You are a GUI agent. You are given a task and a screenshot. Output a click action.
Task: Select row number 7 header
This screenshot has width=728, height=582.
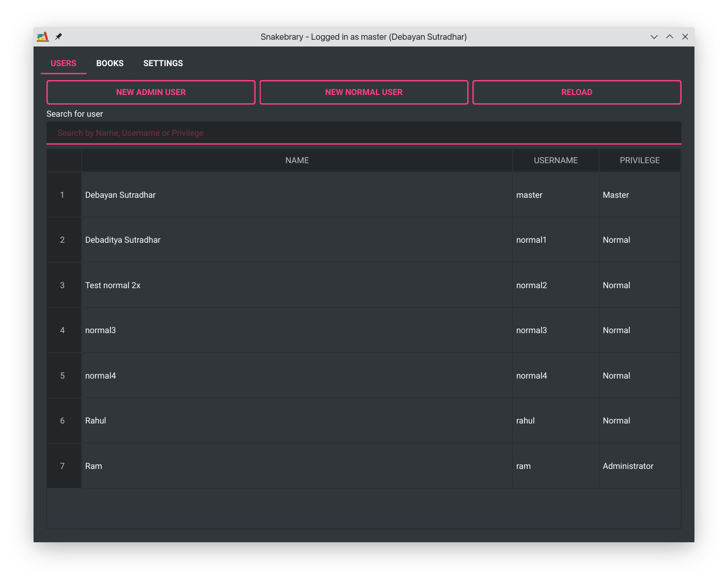point(64,466)
